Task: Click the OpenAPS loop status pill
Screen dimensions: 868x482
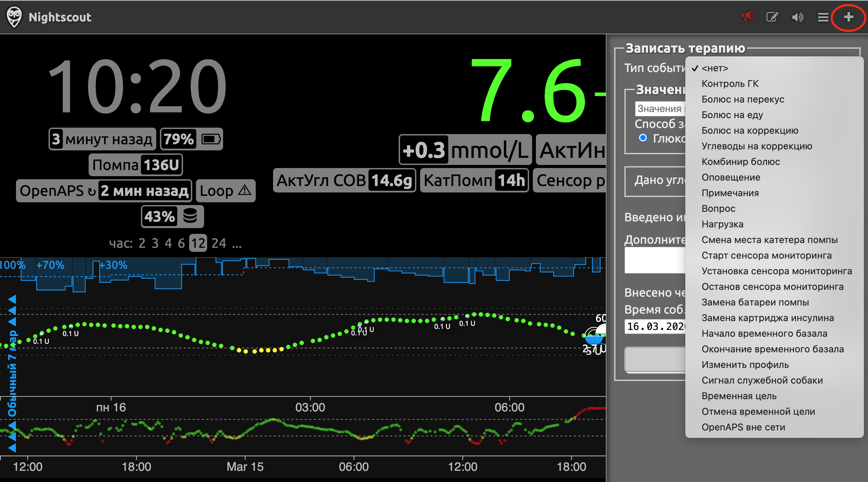Action: point(104,191)
